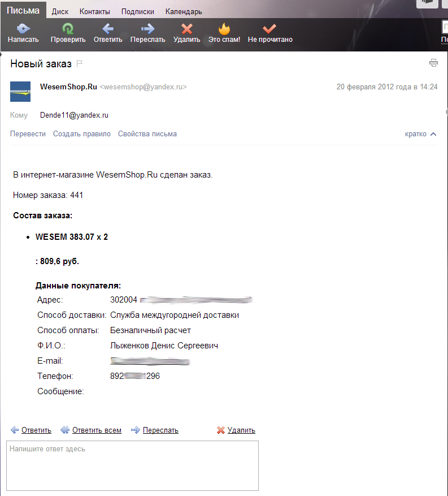The image size is (448, 496).
Task: Print the message with printer icon
Action: tap(433, 63)
